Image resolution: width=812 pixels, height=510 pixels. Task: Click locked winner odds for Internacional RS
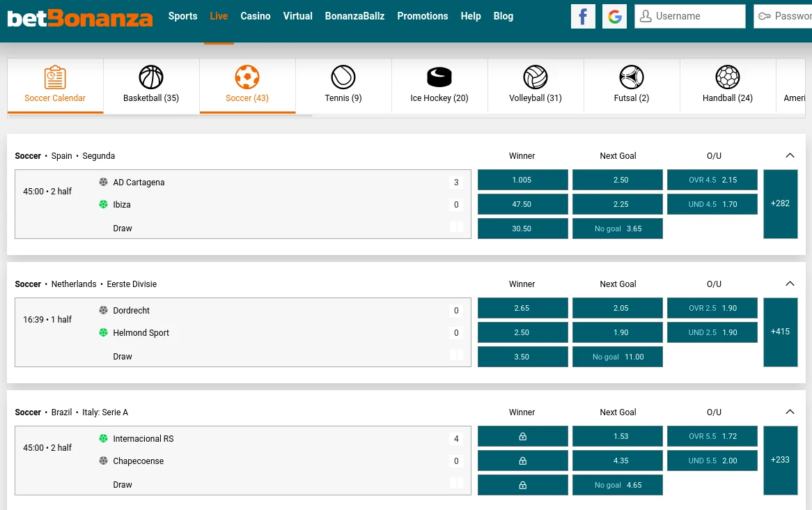(522, 436)
